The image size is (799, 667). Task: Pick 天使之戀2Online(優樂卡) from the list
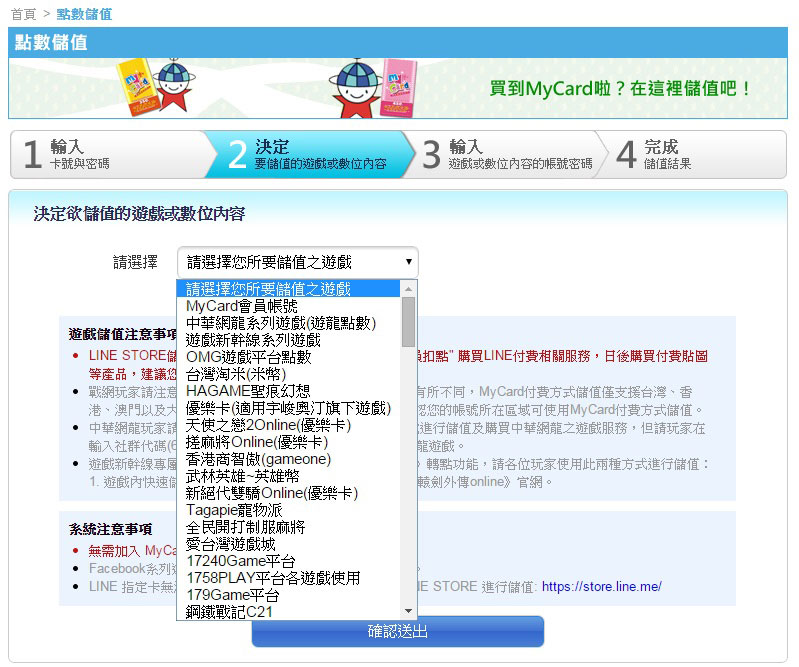(288, 425)
